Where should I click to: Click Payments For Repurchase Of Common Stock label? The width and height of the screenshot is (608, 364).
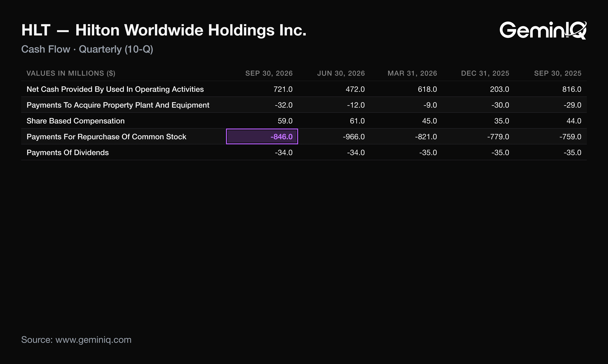tap(107, 137)
